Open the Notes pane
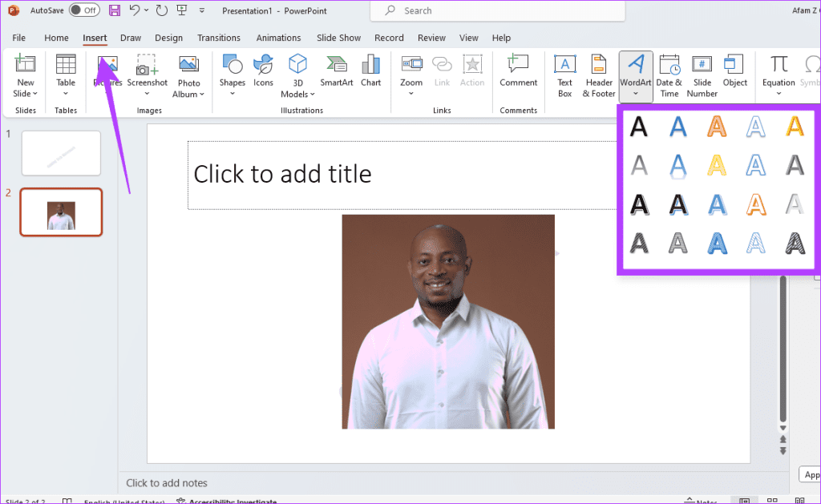 [x=702, y=500]
